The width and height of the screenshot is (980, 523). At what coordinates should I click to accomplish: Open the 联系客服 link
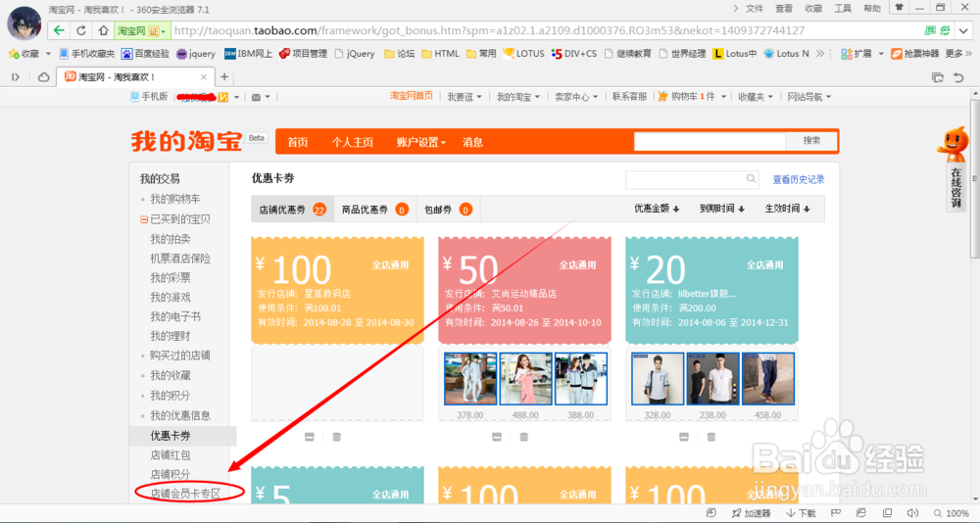[x=629, y=97]
